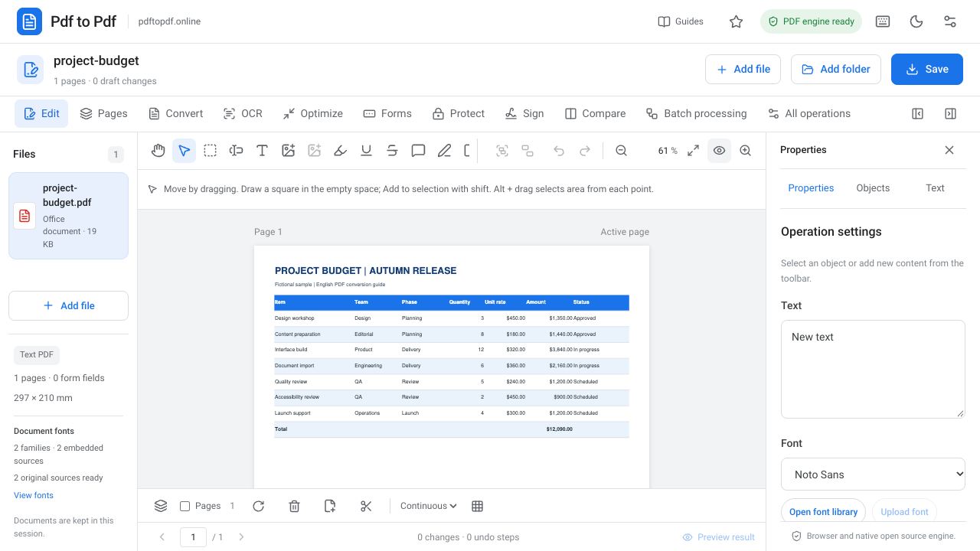Switch to the OCR tab
The width and height of the screenshot is (980, 551).
click(x=243, y=113)
